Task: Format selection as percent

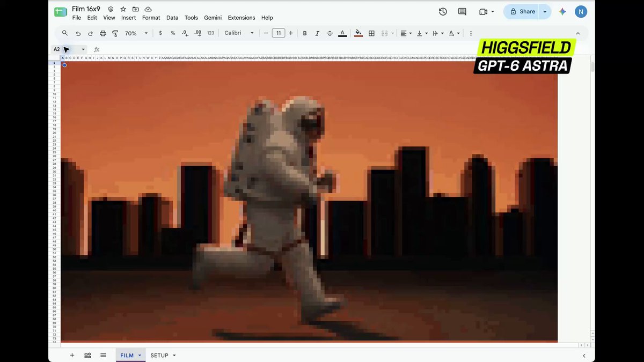Action: pyautogui.click(x=173, y=33)
